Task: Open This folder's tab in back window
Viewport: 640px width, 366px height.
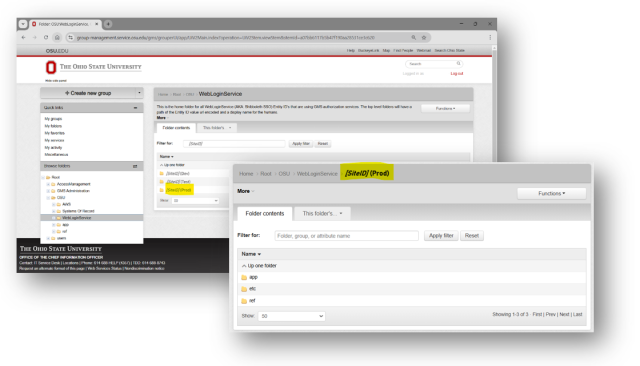Action: point(217,128)
